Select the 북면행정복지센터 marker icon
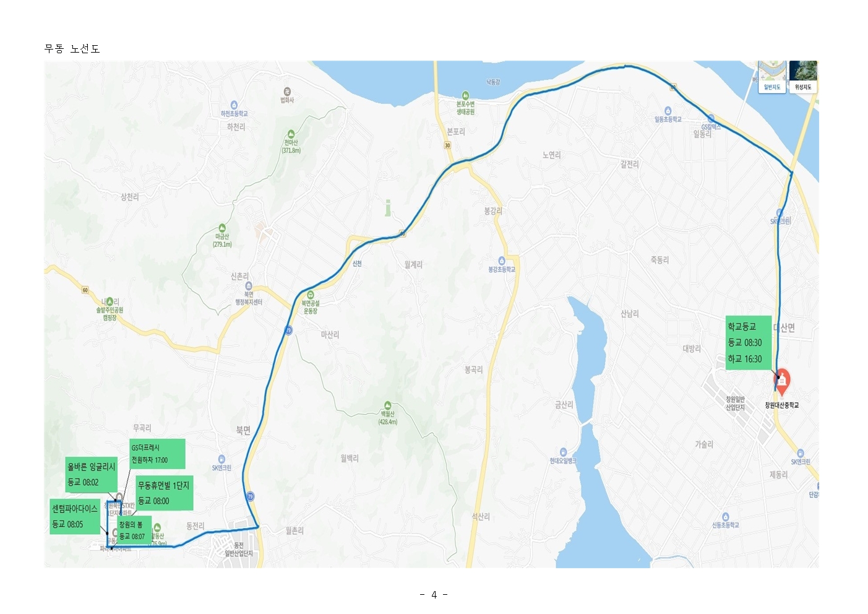The width and height of the screenshot is (868, 614). [249, 286]
